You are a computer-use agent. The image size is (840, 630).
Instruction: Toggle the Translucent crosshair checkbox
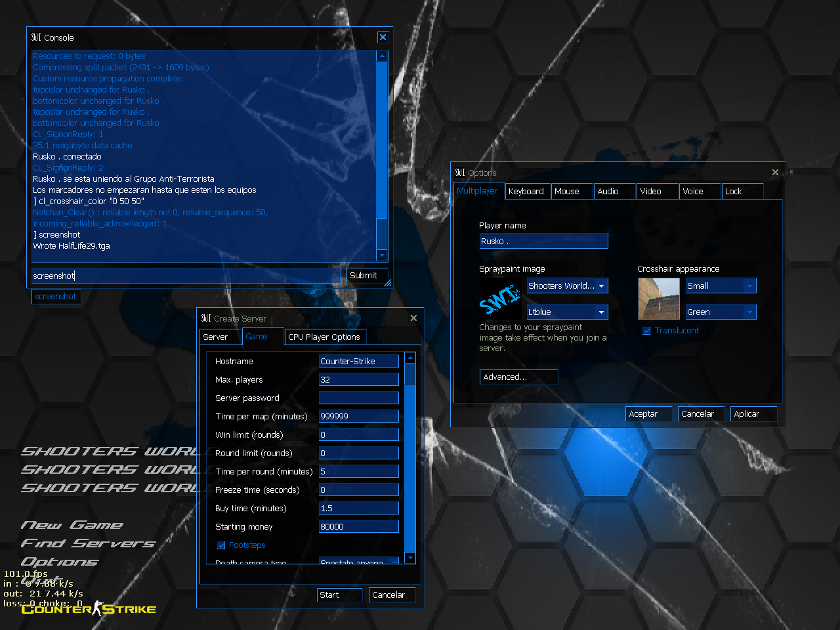click(646, 331)
